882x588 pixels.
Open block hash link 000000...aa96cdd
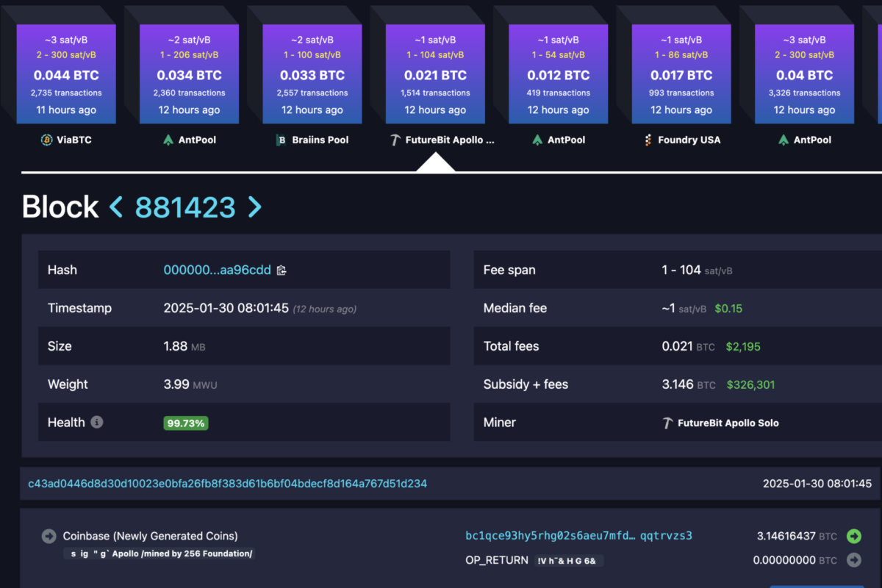[218, 270]
